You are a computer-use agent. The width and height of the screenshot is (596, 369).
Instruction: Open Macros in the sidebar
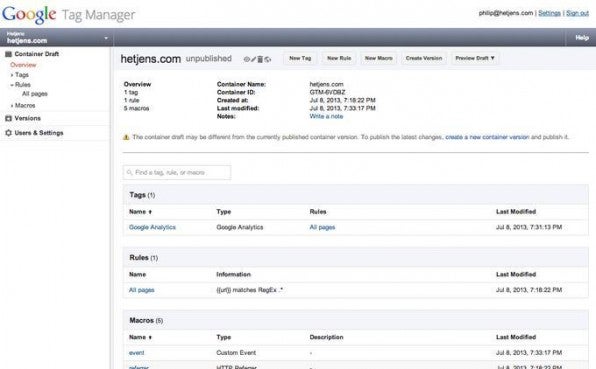click(x=25, y=105)
